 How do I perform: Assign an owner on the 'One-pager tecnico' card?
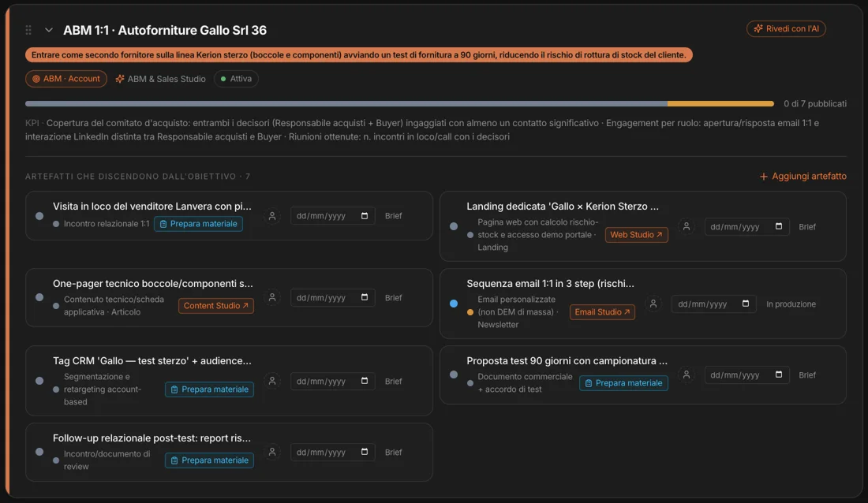pyautogui.click(x=271, y=297)
